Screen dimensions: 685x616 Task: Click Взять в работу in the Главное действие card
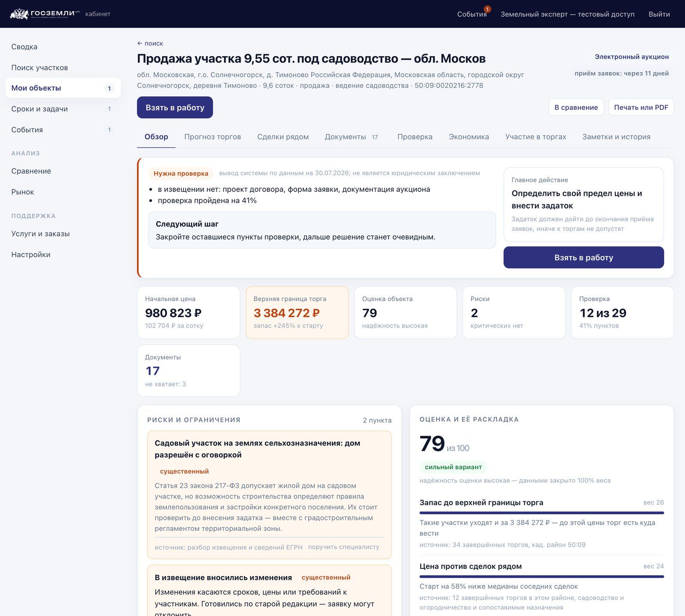pyautogui.click(x=584, y=257)
